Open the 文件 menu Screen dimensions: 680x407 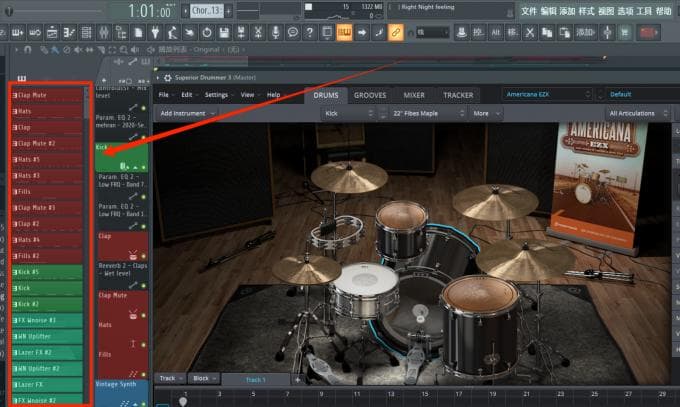pyautogui.click(x=529, y=11)
